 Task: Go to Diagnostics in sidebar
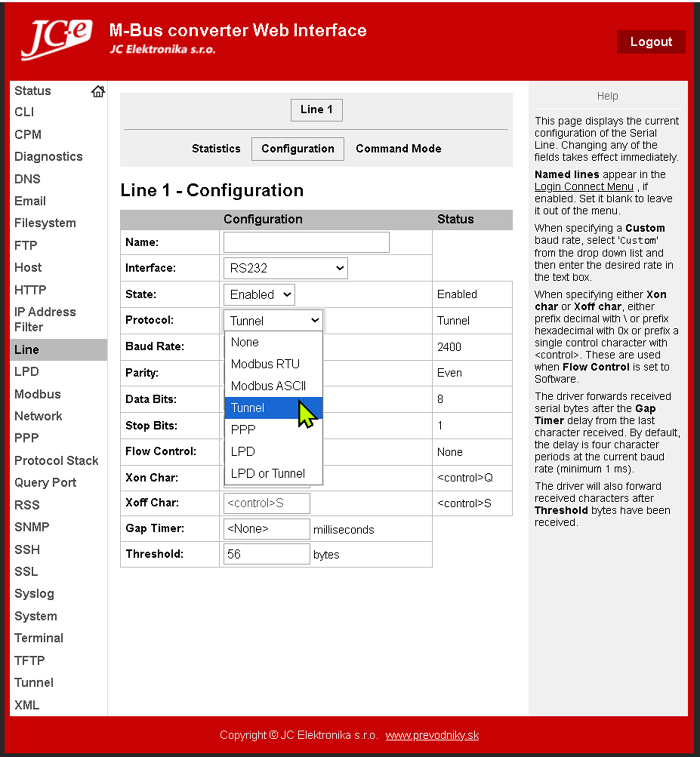(49, 157)
